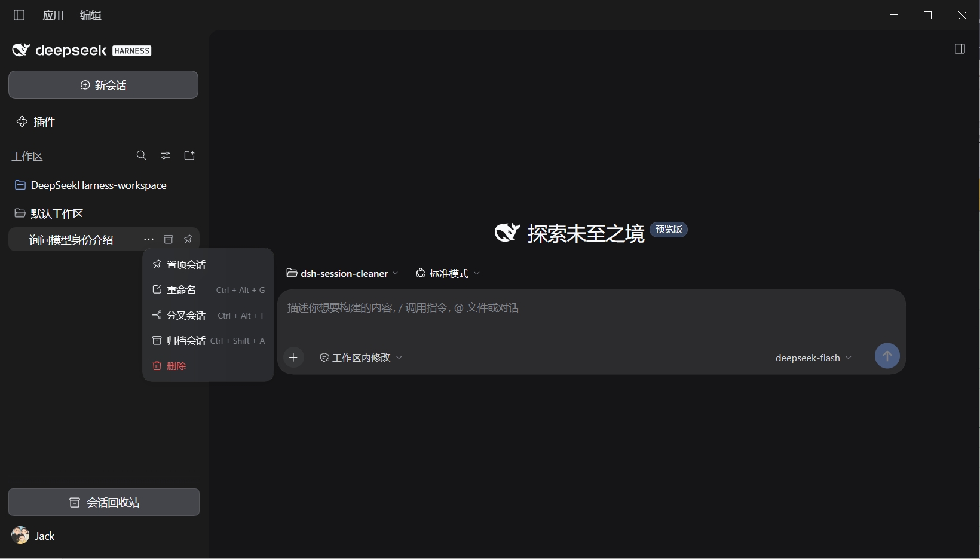980x559 pixels.
Task: Select the 询问模型身份介绍 session
Action: (x=71, y=240)
